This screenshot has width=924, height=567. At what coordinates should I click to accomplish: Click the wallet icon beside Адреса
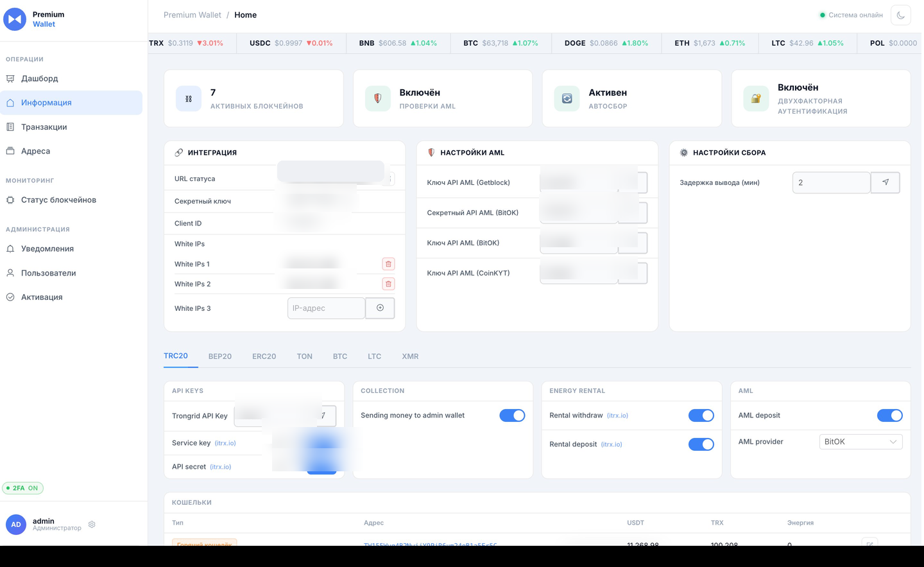pyautogui.click(x=10, y=151)
